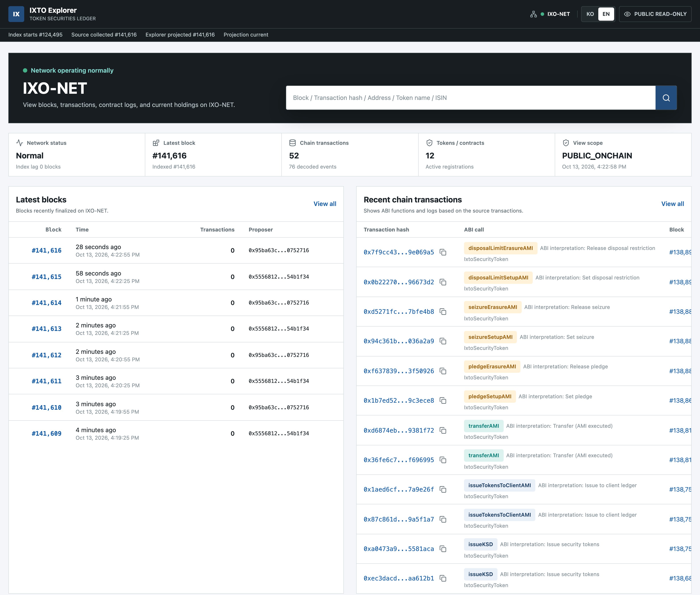Open block #141,610
This screenshot has height=595, width=700.
46,408
